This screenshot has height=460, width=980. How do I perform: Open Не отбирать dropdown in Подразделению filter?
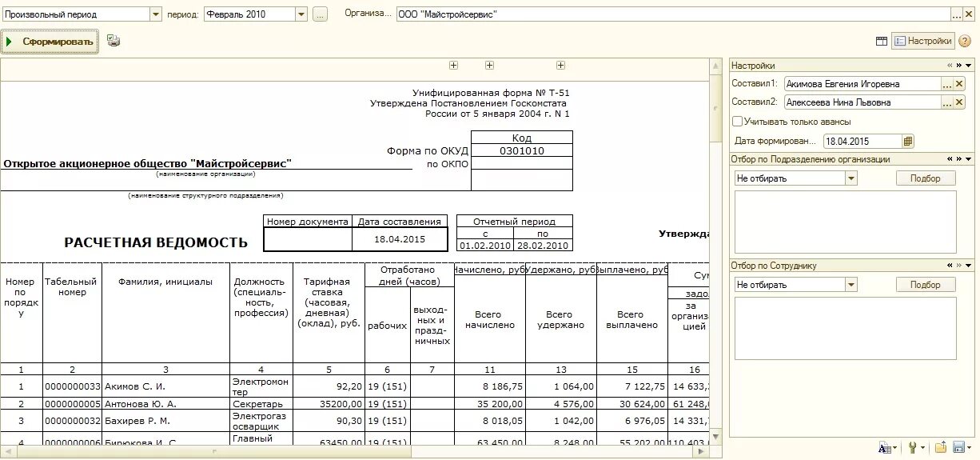pos(851,178)
